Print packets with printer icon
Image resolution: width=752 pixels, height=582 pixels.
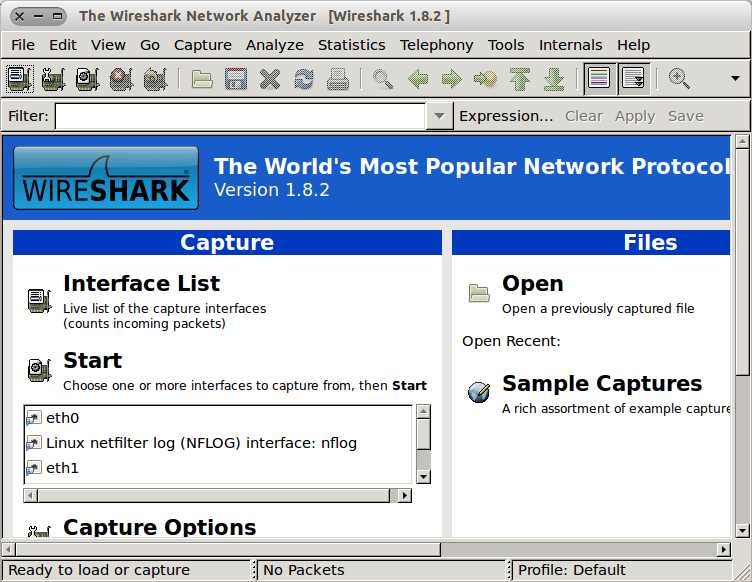(338, 79)
